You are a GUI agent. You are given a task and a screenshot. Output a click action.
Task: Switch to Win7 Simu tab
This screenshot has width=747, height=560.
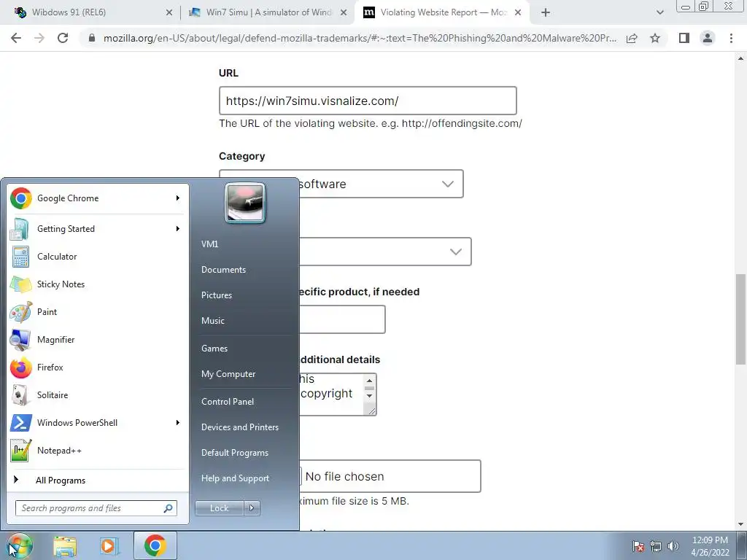[x=268, y=12]
